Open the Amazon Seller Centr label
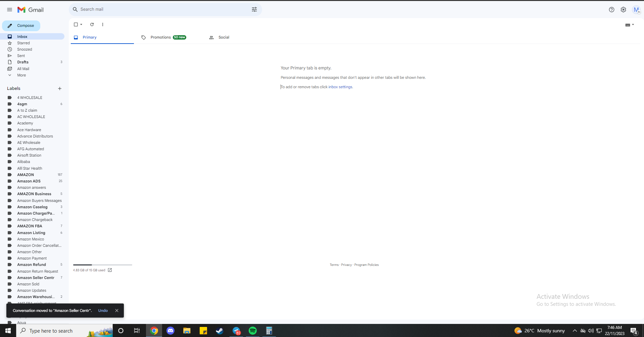This screenshot has width=644, height=337. [x=32, y=278]
